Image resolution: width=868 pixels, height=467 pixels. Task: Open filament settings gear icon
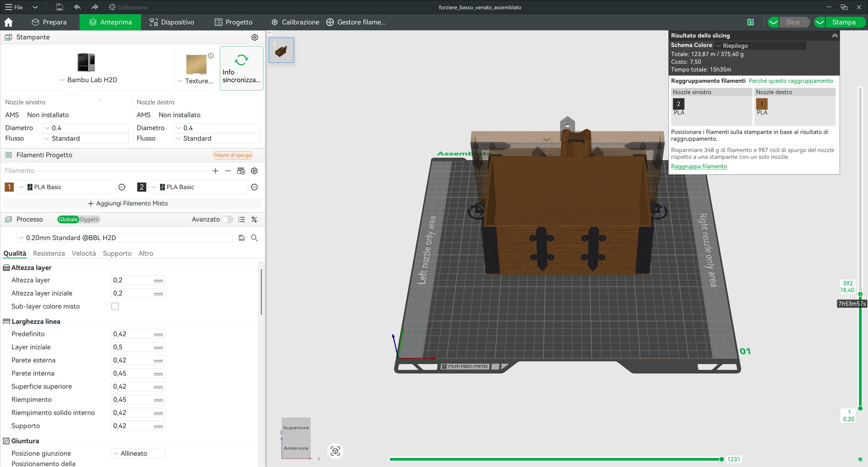pyautogui.click(x=255, y=171)
